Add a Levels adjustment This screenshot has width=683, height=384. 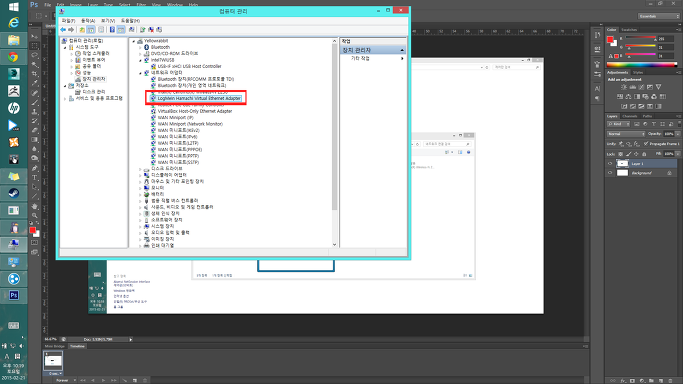(633, 87)
